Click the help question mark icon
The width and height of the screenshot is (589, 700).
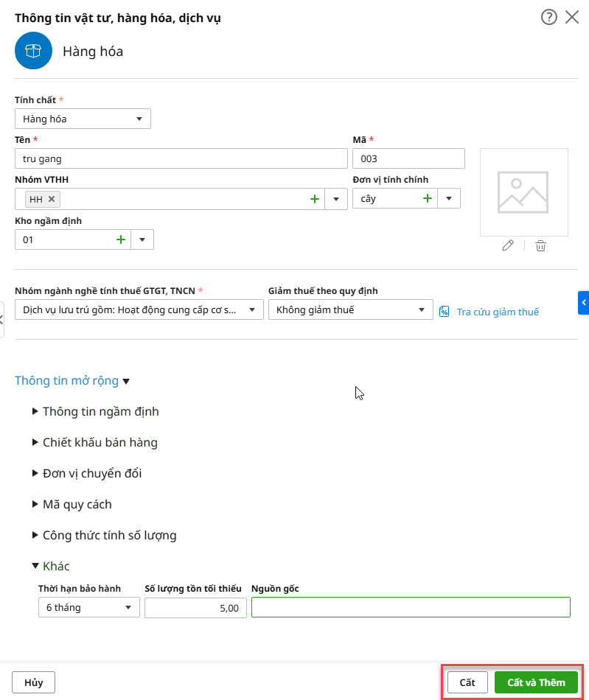[x=548, y=18]
